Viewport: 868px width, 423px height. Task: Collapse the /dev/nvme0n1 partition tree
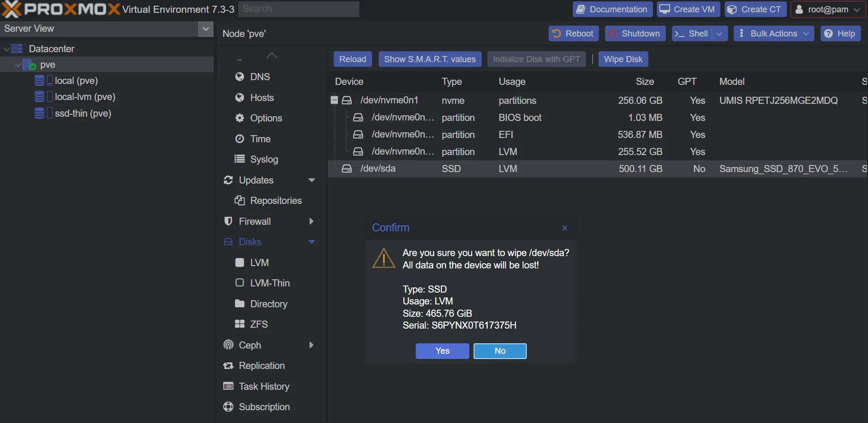click(335, 101)
